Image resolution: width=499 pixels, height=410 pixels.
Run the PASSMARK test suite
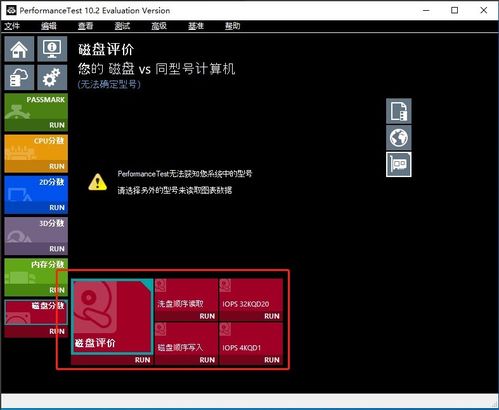point(57,125)
